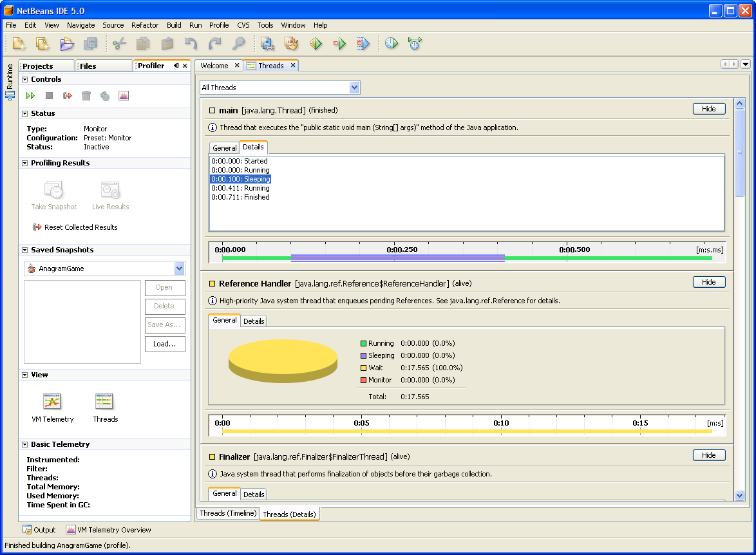Viewport: 756px width, 555px height.
Task: Hide the Finalizer thread section
Action: click(x=709, y=455)
